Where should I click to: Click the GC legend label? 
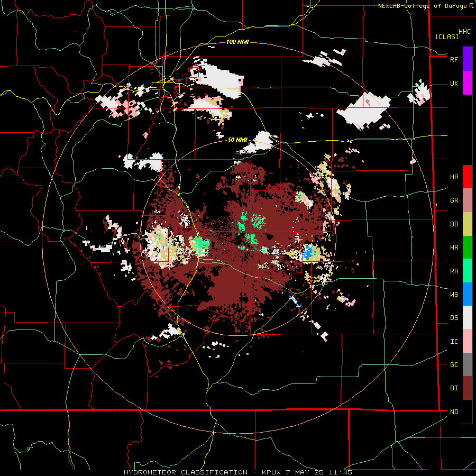(454, 365)
